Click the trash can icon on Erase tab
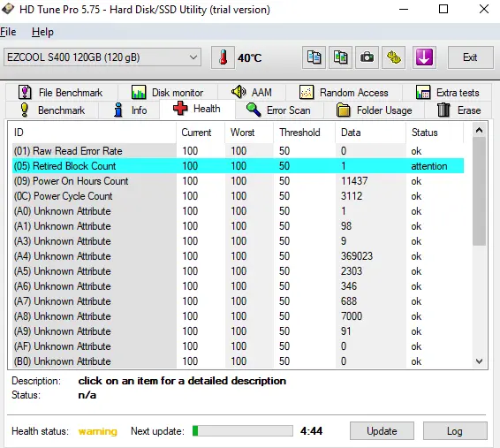The height and width of the screenshot is (448, 500). 443,110
